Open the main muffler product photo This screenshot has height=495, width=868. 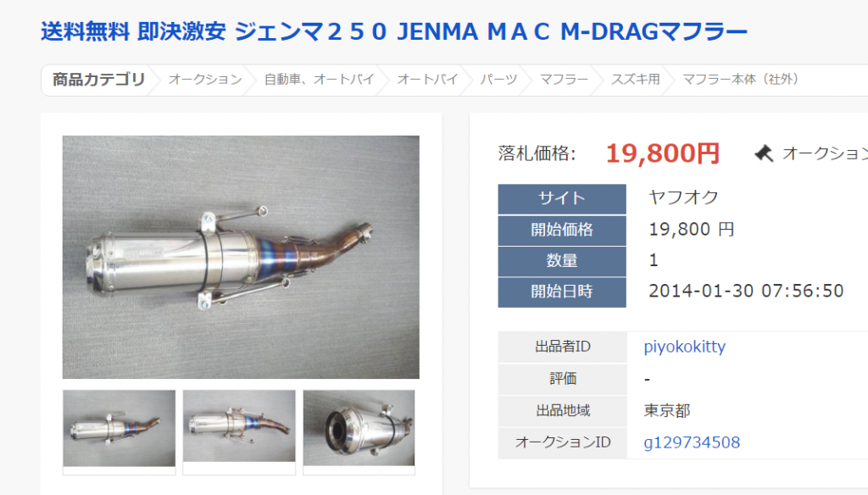pyautogui.click(x=241, y=257)
